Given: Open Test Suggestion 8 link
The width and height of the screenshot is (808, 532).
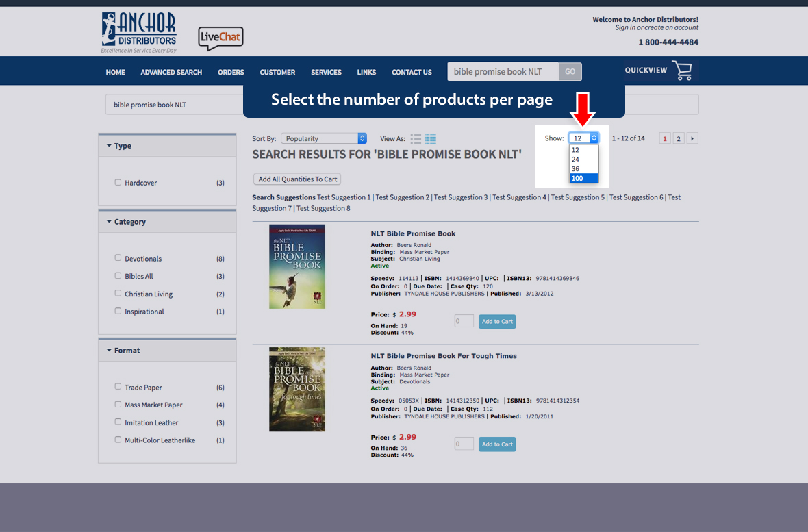Looking at the screenshot, I should [x=323, y=208].
